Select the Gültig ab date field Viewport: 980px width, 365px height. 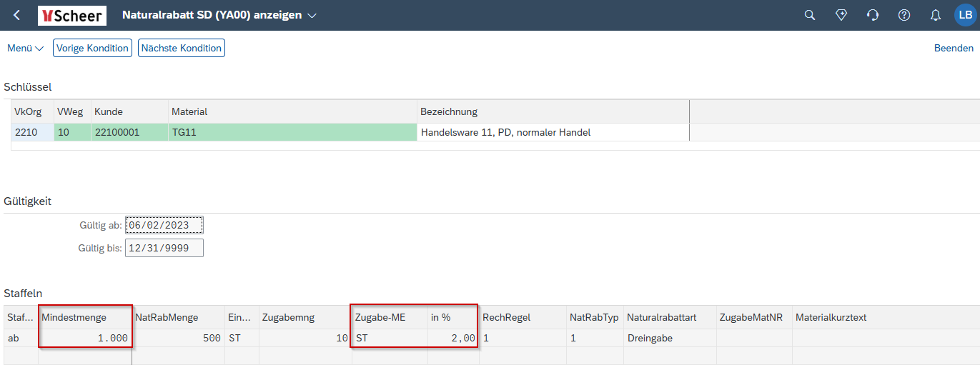click(x=164, y=225)
